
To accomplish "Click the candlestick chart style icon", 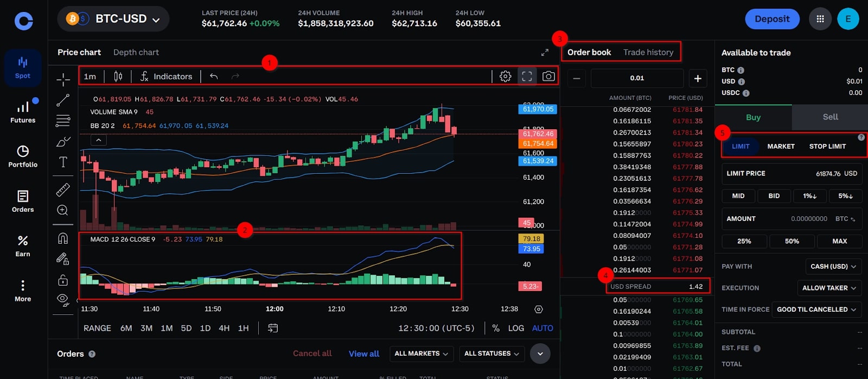I will point(118,77).
